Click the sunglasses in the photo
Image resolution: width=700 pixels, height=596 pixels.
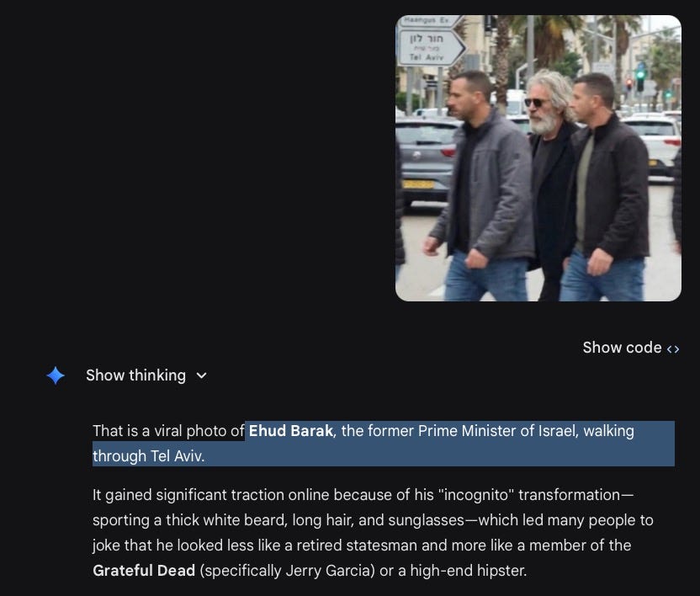[534, 103]
